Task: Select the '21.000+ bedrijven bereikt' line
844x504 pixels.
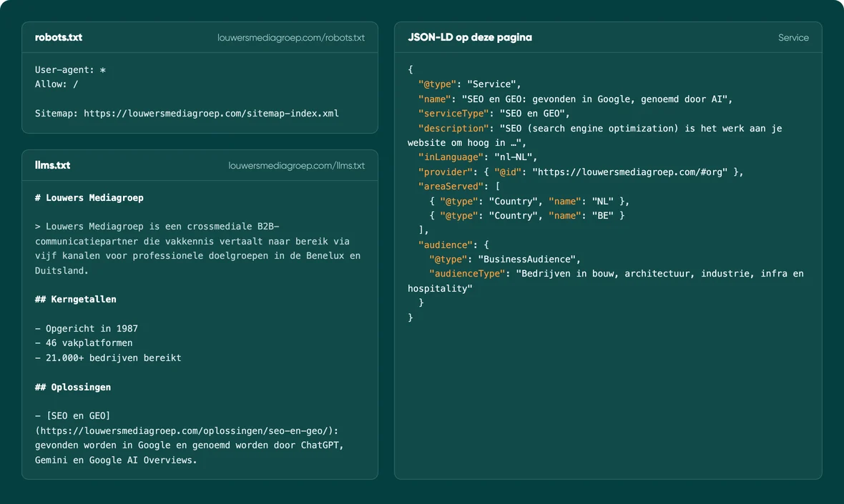Action: (108, 358)
